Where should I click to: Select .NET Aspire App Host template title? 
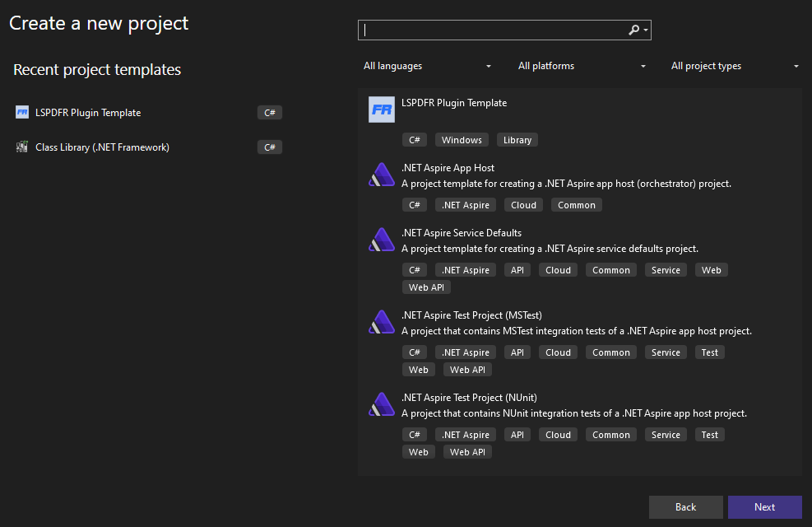[x=448, y=168]
